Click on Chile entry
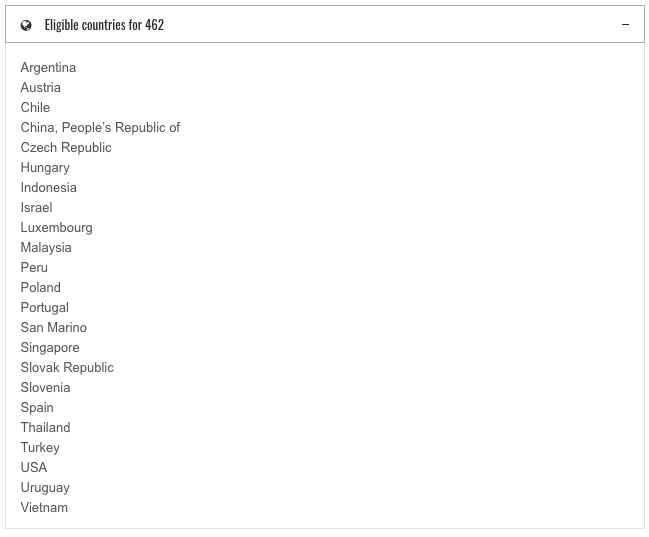 (x=35, y=107)
